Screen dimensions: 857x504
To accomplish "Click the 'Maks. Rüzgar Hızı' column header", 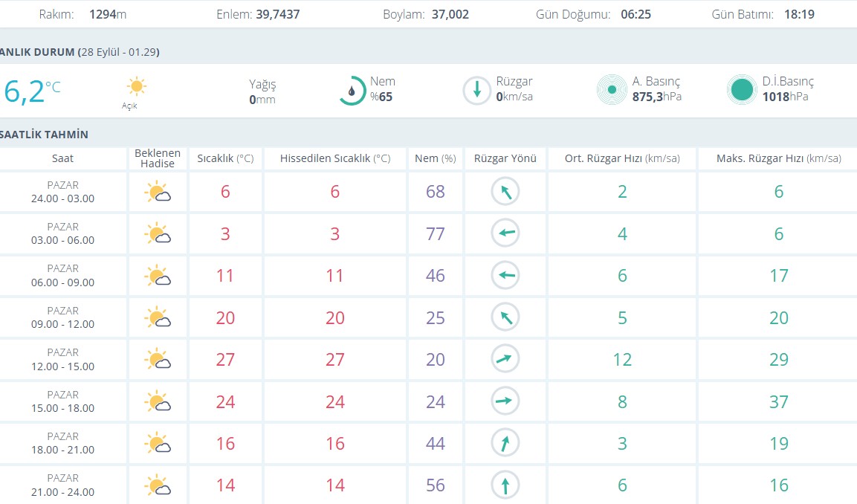I will 778,158.
